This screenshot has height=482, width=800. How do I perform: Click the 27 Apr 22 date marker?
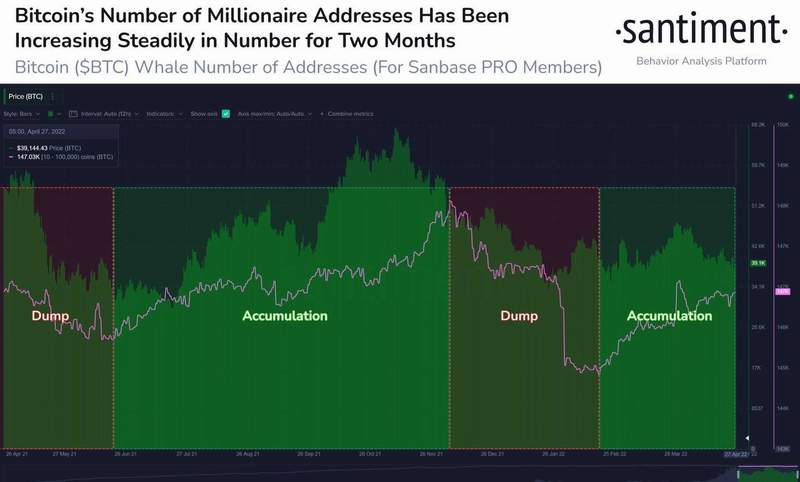point(736,454)
